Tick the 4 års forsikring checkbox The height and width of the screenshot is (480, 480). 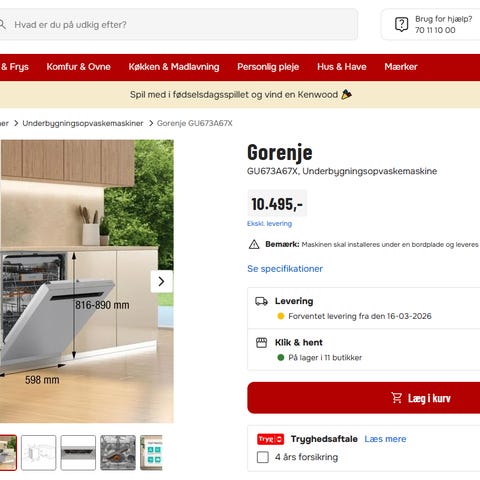coord(263,457)
